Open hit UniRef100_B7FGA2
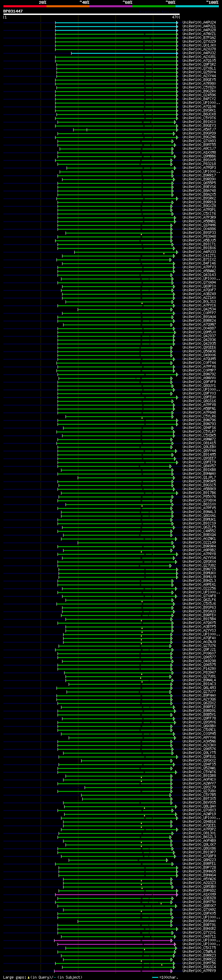The height and width of the screenshot is (980, 222). pyautogui.click(x=199, y=38)
